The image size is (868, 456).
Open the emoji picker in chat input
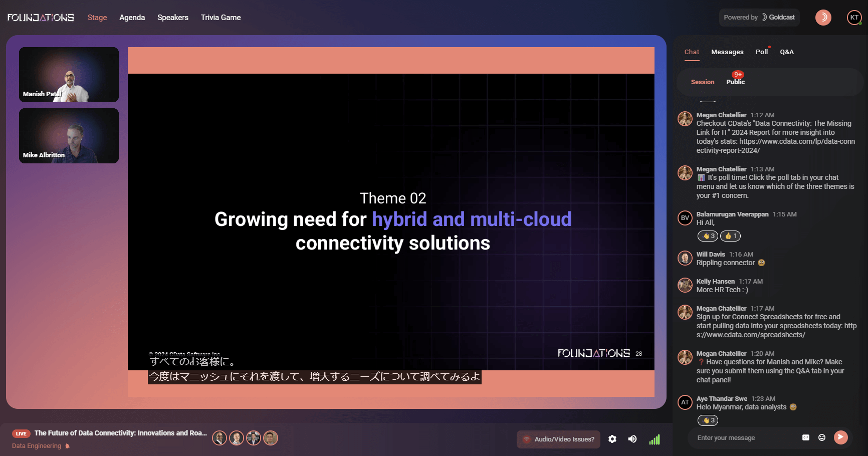click(x=822, y=437)
